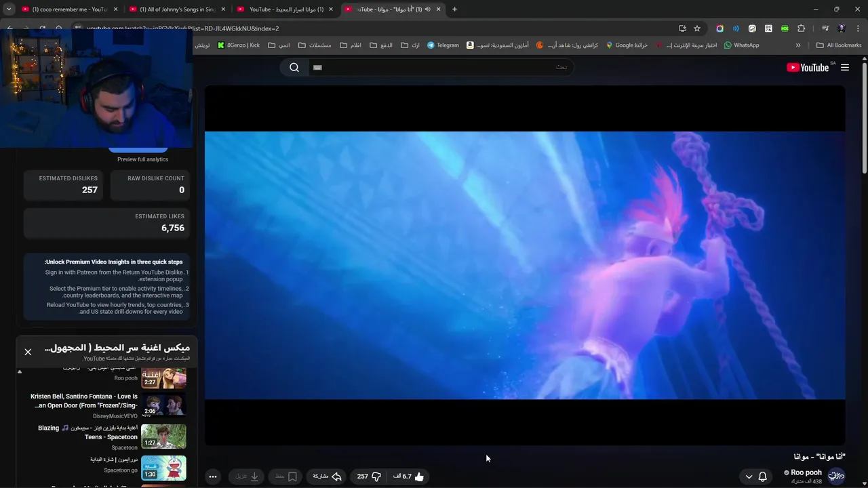This screenshot has height=488, width=868.
Task: Click the 6.7 ألف like count
Action: coord(402,476)
